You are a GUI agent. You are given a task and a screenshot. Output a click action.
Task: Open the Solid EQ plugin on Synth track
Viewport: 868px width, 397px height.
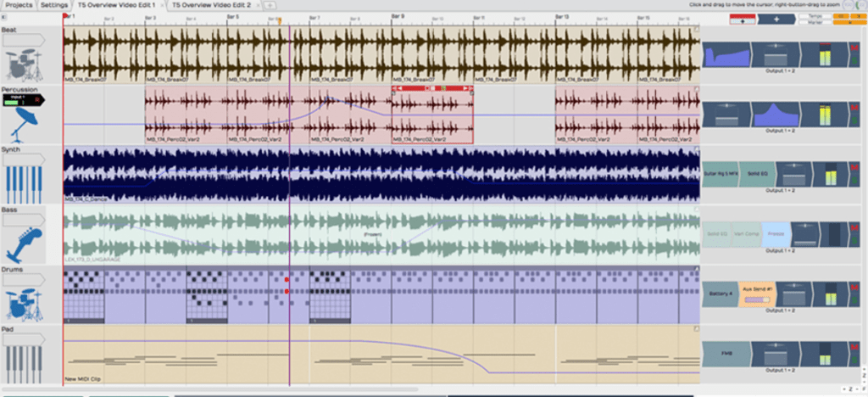[757, 174]
